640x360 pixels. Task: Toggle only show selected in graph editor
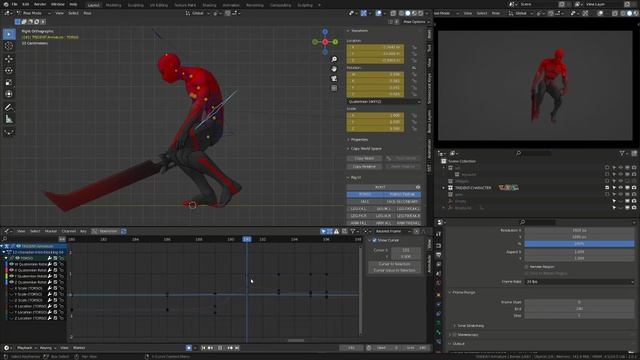pos(323,231)
